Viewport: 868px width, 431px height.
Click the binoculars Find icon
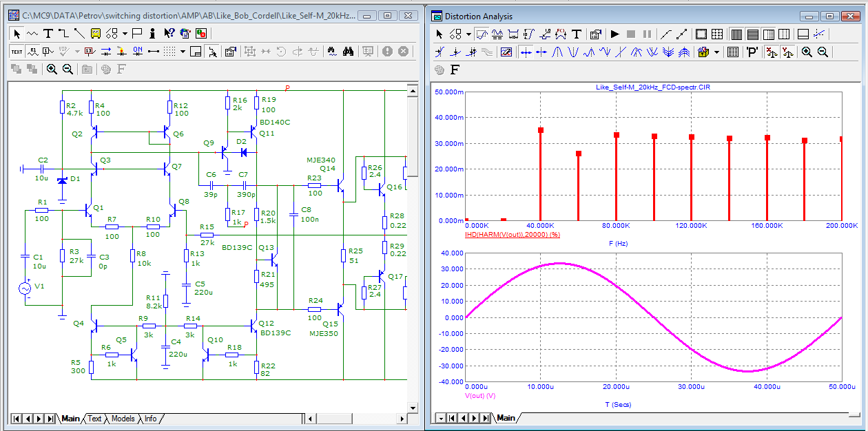(348, 52)
